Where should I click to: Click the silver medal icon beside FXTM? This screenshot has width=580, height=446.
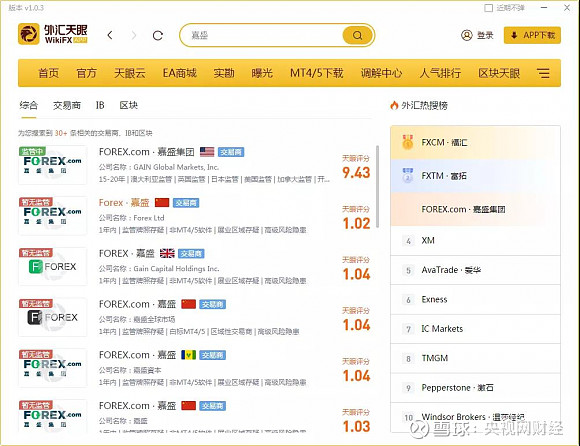(408, 175)
